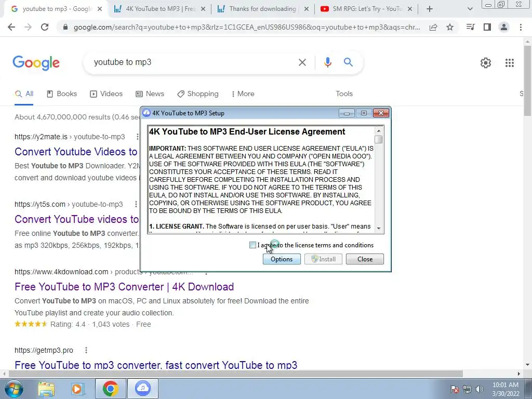This screenshot has height=399, width=532.
Task: Close the SM RPG YouTube tab
Action: pyautogui.click(x=410, y=9)
